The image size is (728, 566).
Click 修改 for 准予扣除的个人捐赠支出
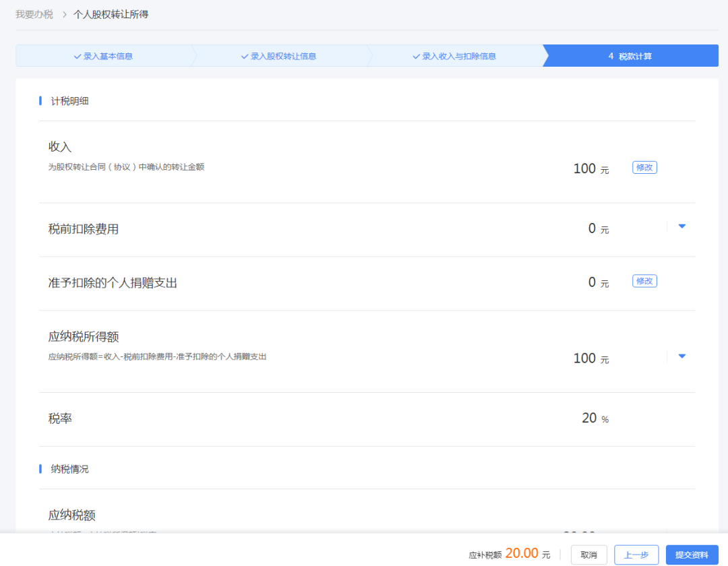click(x=644, y=281)
